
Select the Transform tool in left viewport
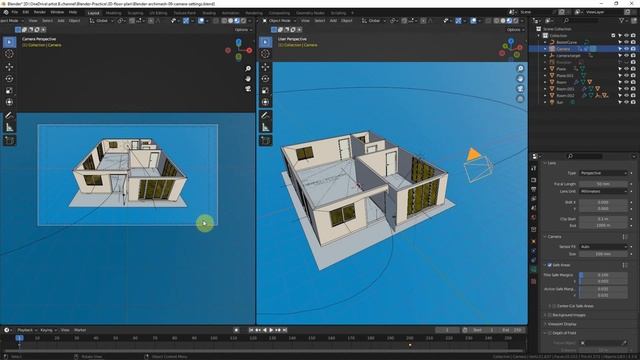[x=9, y=102]
